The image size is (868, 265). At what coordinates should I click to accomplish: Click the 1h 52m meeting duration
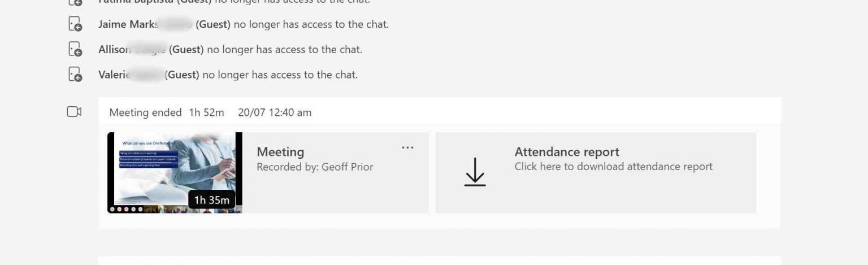pos(206,112)
